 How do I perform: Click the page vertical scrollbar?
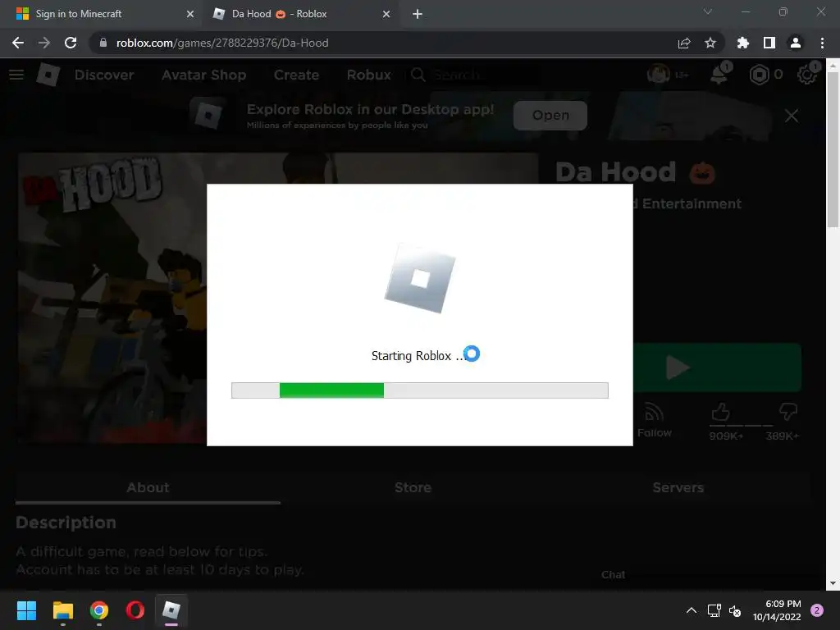[x=833, y=149]
